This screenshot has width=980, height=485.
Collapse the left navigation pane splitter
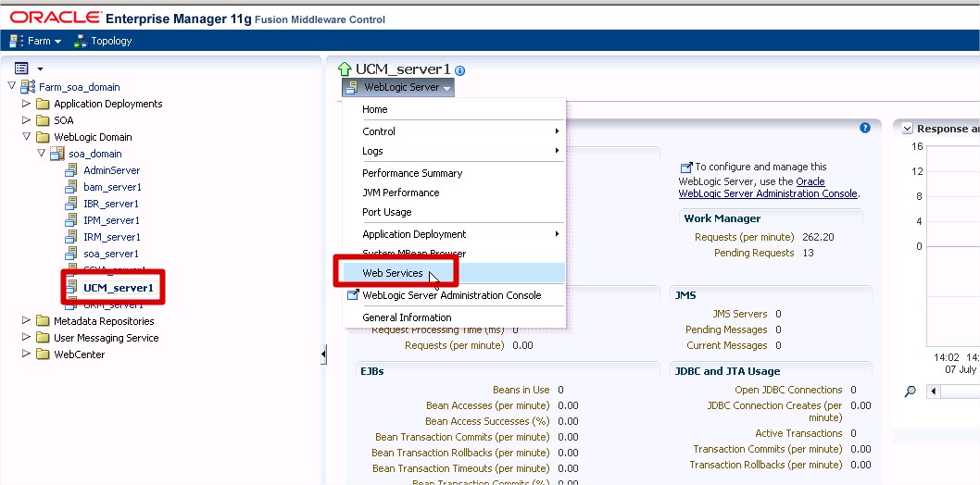[323, 354]
